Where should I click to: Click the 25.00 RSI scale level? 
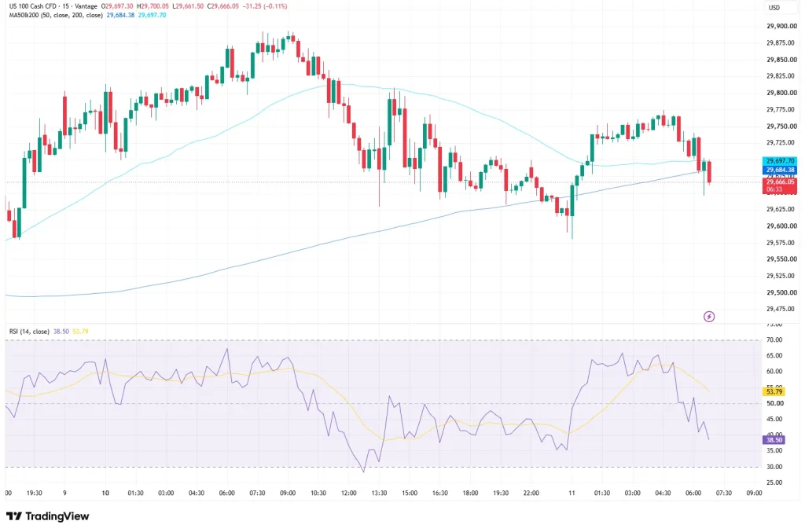(x=774, y=482)
